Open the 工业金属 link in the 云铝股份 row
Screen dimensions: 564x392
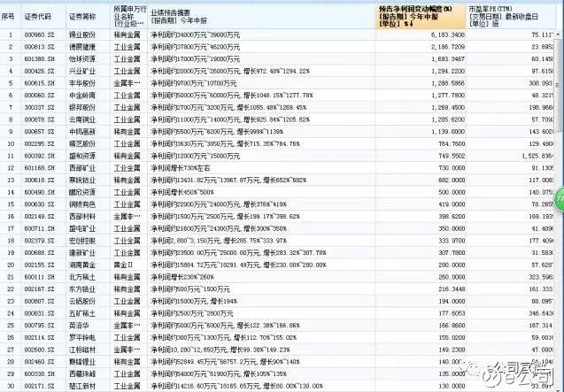pyautogui.click(x=127, y=301)
